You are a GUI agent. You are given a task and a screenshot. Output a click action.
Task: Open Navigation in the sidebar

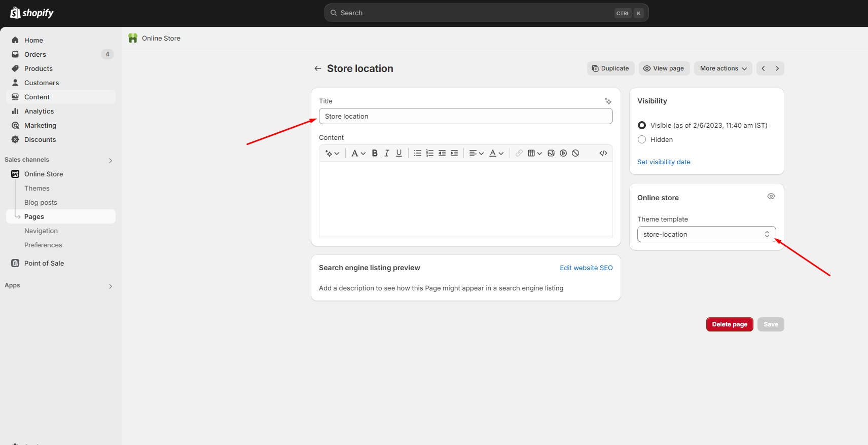click(x=41, y=231)
